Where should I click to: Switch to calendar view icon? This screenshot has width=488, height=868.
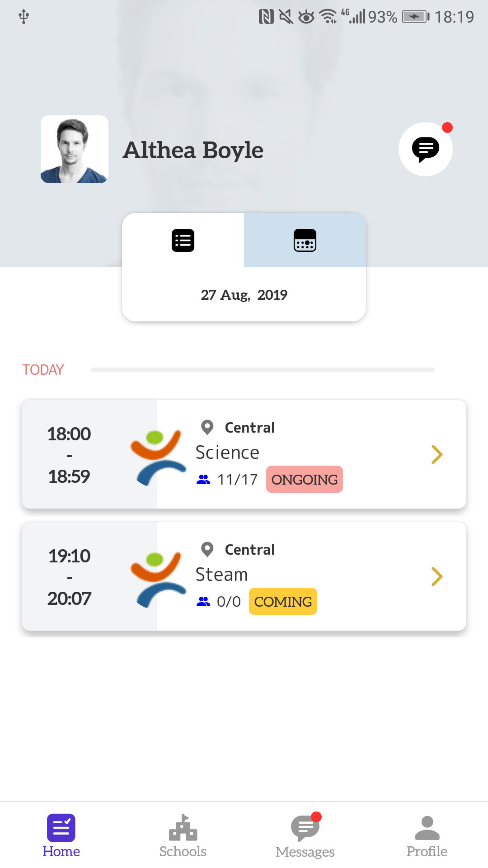coord(305,241)
